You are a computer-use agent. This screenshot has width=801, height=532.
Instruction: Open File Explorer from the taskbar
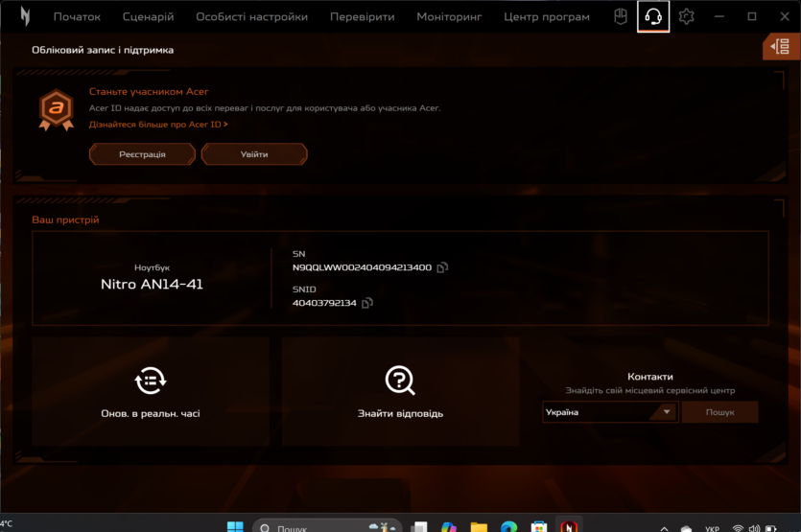pyautogui.click(x=479, y=526)
